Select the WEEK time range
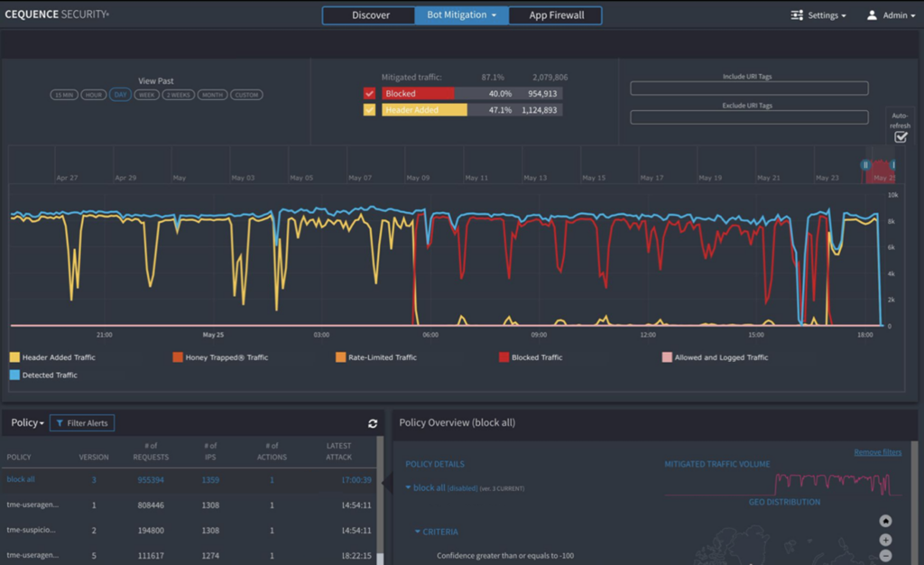This screenshot has height=565, width=924. pyautogui.click(x=145, y=94)
